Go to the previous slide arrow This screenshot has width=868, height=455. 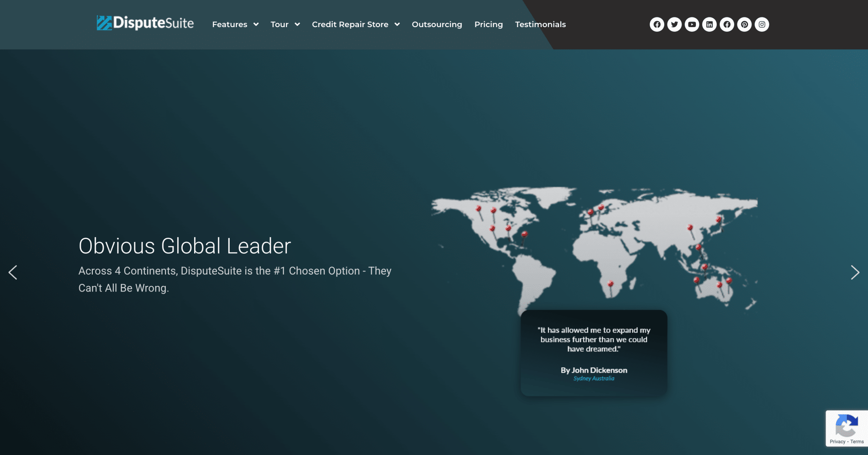tap(13, 272)
